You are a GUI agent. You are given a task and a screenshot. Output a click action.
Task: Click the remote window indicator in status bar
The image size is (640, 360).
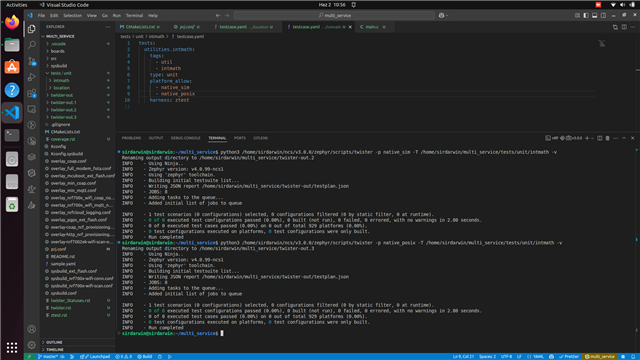point(29,357)
